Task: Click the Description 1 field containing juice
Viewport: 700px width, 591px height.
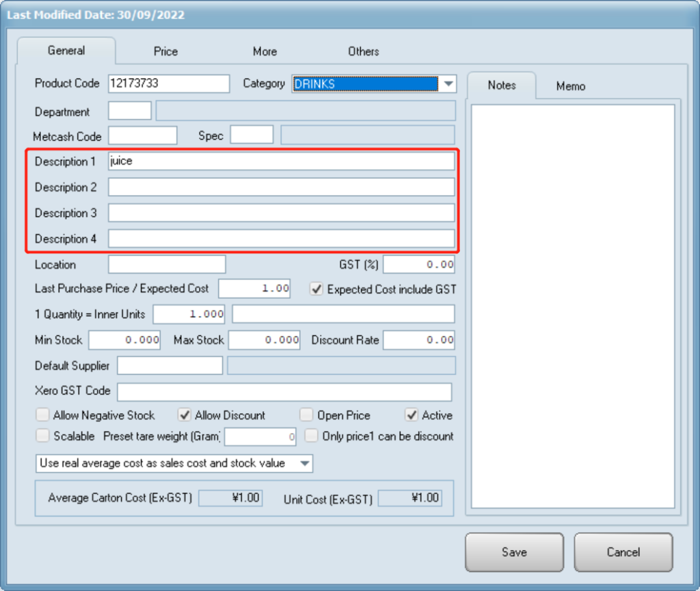Action: click(x=280, y=161)
